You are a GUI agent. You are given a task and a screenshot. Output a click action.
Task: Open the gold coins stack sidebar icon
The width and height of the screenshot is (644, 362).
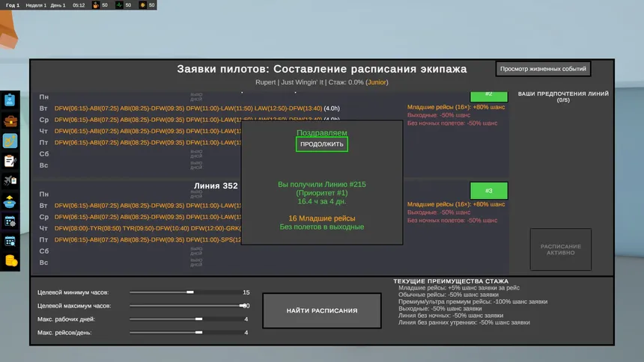10,260
